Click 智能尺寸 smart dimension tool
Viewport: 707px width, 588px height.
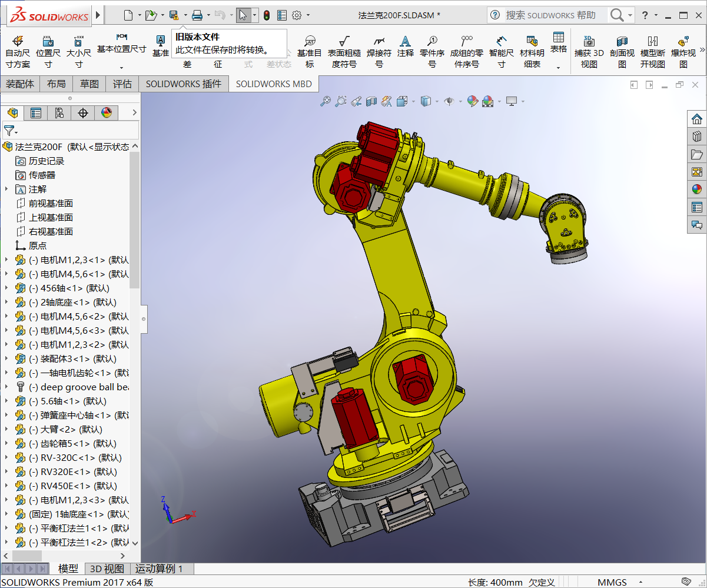coord(502,52)
